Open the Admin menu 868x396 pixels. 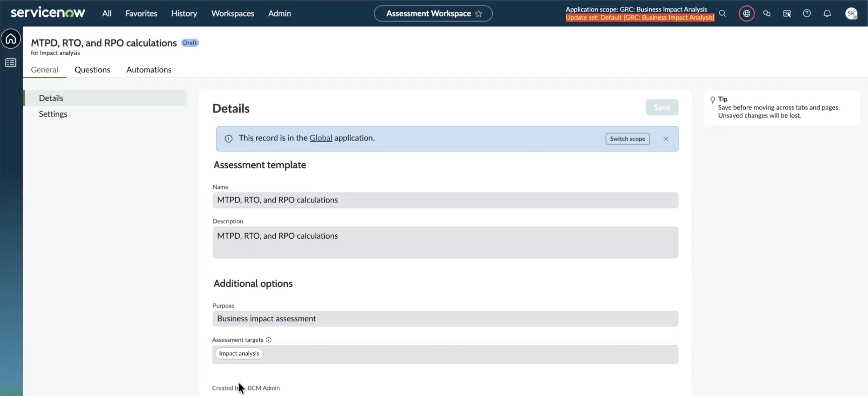point(279,14)
